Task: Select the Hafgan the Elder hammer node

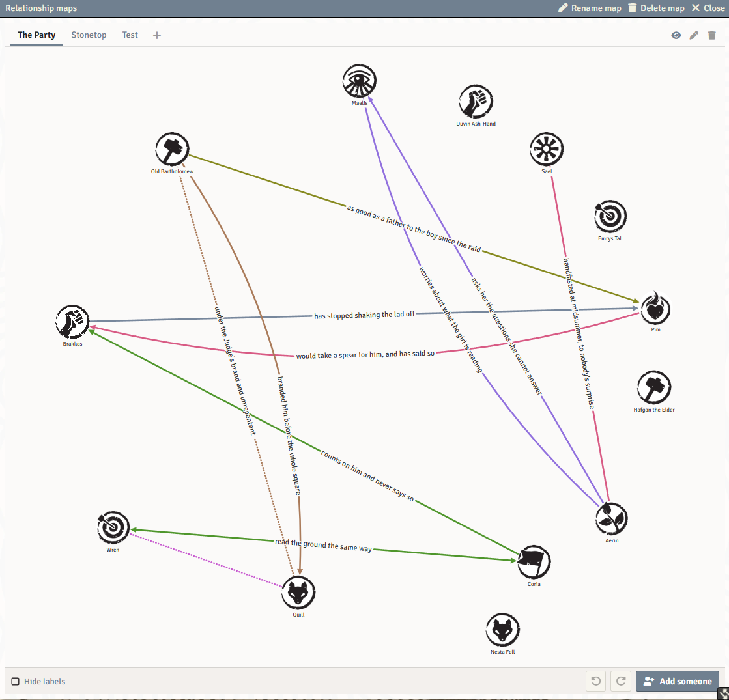Action: point(654,387)
